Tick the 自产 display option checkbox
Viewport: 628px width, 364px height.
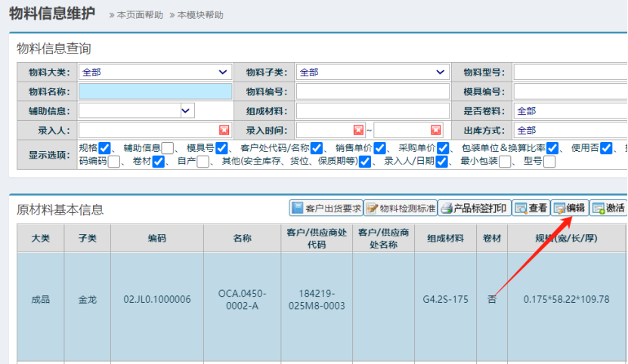(x=203, y=162)
